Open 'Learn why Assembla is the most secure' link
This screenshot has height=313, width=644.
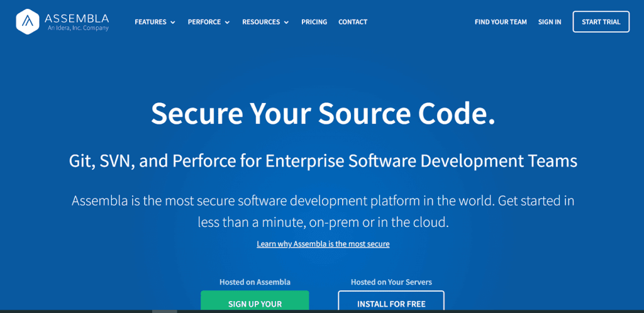pos(323,244)
